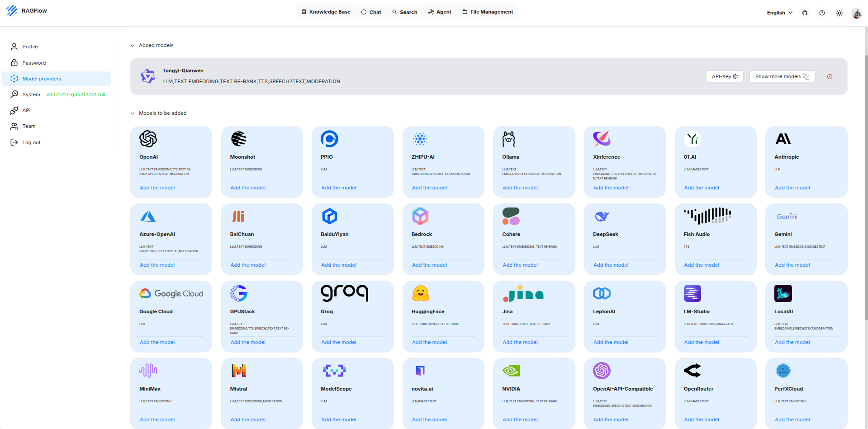Click the RAGFlow logo icon
Viewport: 868px width, 429px height.
point(12,11)
